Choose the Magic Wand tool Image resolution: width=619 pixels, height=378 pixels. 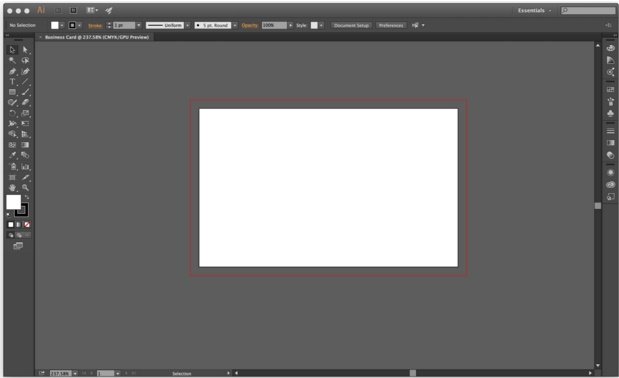pos(12,60)
